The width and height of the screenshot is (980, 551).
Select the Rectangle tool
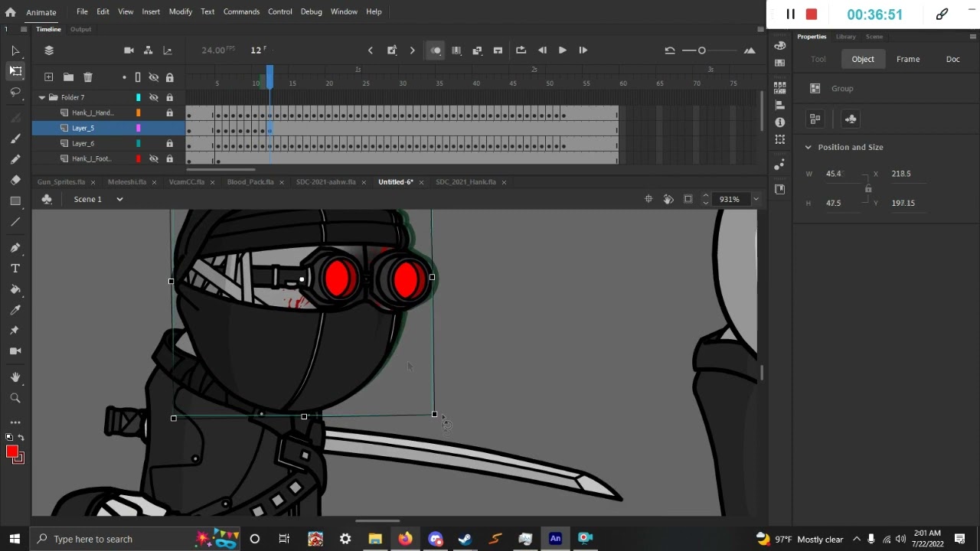pyautogui.click(x=15, y=201)
